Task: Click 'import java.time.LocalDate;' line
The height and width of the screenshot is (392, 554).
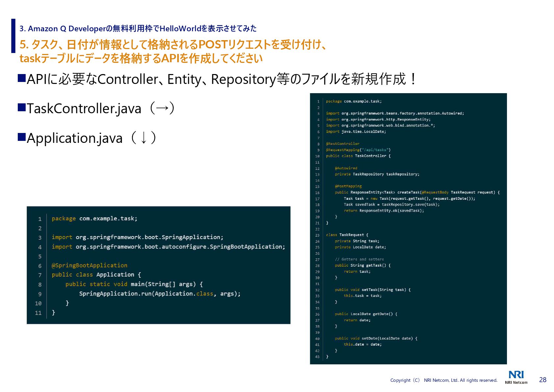Action: click(x=356, y=132)
